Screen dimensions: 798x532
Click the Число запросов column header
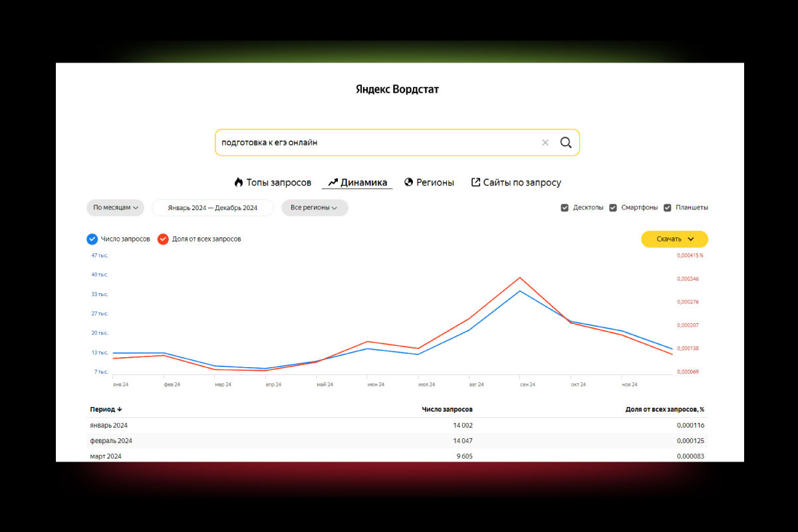[x=448, y=410]
